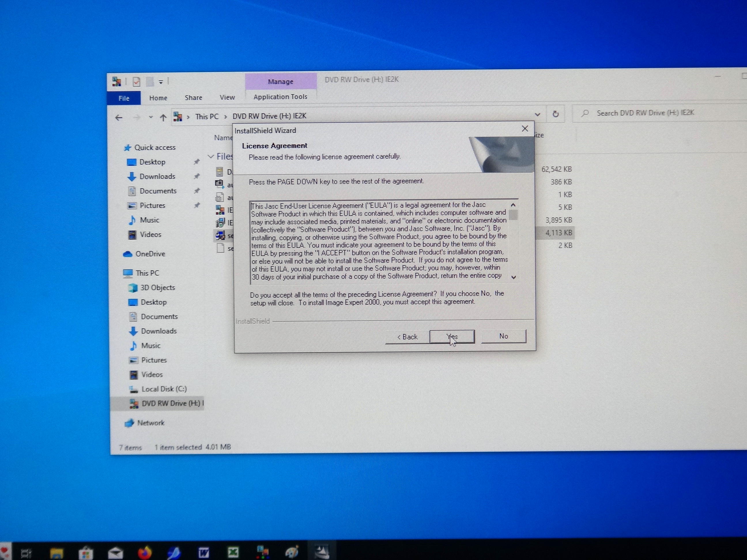Close the InstallShield Wizard dialog

click(x=525, y=128)
